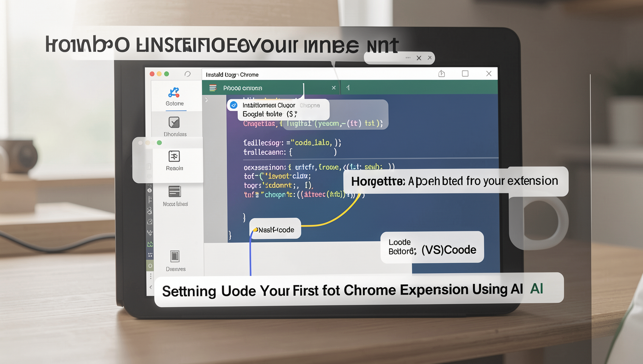Click the smaller x at the pill's right end
This screenshot has height=364, width=643.
click(x=430, y=57)
